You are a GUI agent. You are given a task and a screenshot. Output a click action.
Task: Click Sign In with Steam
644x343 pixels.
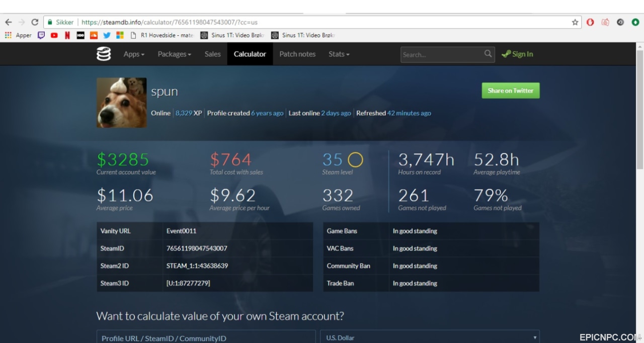(x=518, y=54)
